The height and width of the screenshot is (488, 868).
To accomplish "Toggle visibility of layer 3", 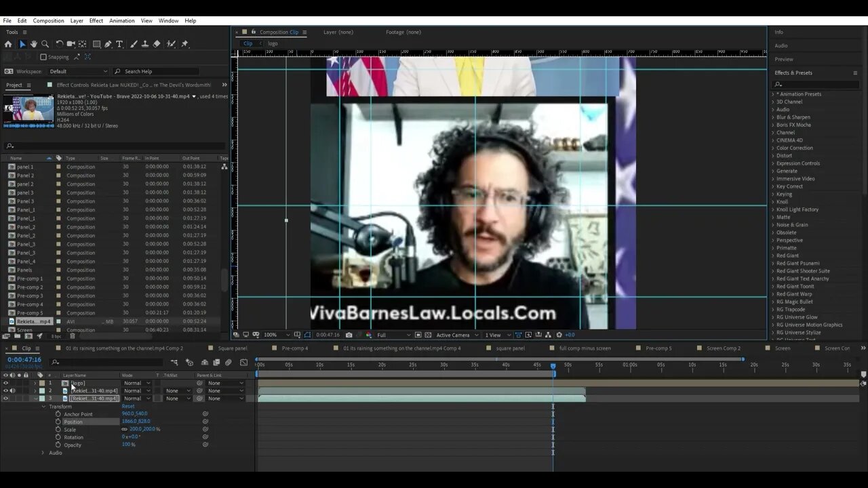I will click(5, 399).
